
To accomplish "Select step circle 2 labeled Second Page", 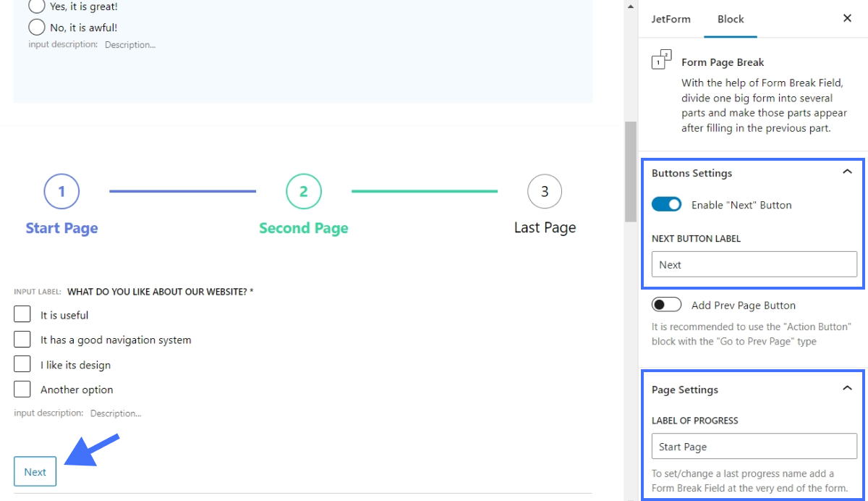I will 303,191.
